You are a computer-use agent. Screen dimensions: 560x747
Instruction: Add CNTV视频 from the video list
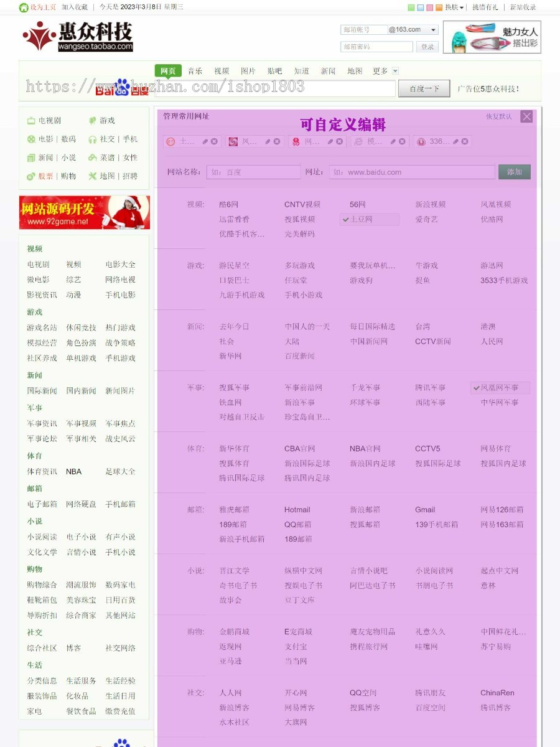(302, 204)
